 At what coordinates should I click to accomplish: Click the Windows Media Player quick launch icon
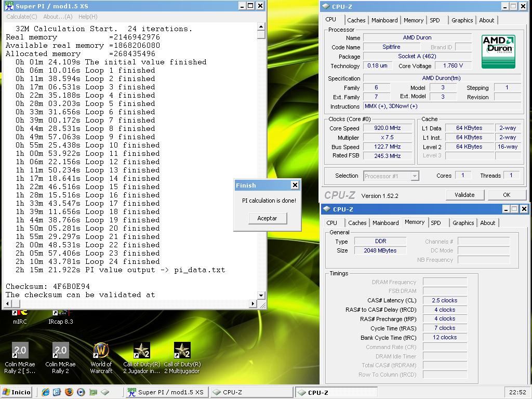click(x=81, y=392)
